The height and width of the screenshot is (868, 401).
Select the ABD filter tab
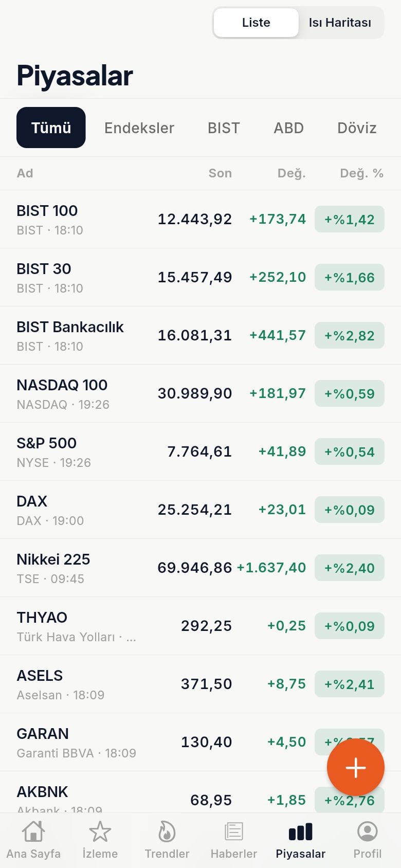(x=289, y=128)
